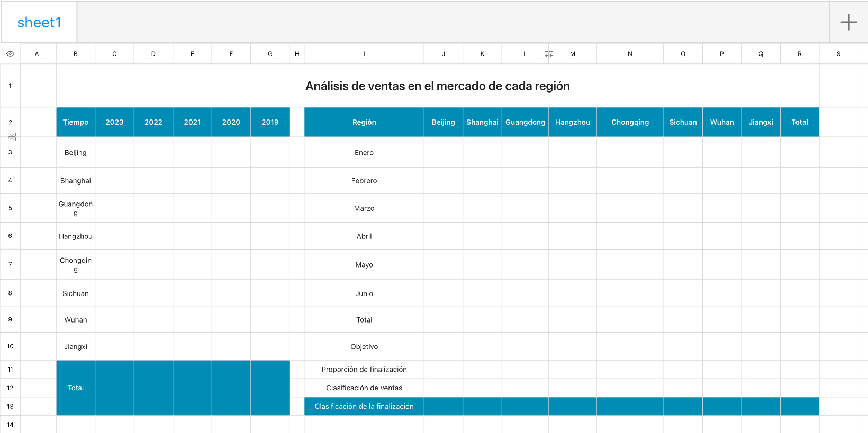Select row 13 header
Viewport: 868px width, 433px height.
click(x=10, y=406)
